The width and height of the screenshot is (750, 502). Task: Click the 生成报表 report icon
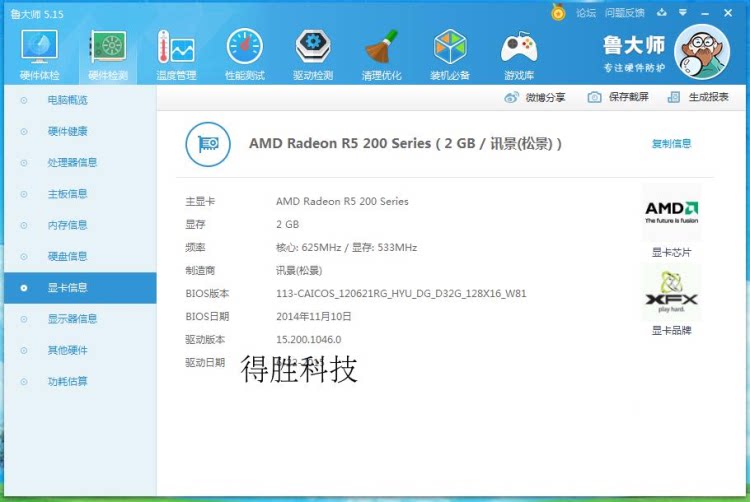click(673, 97)
